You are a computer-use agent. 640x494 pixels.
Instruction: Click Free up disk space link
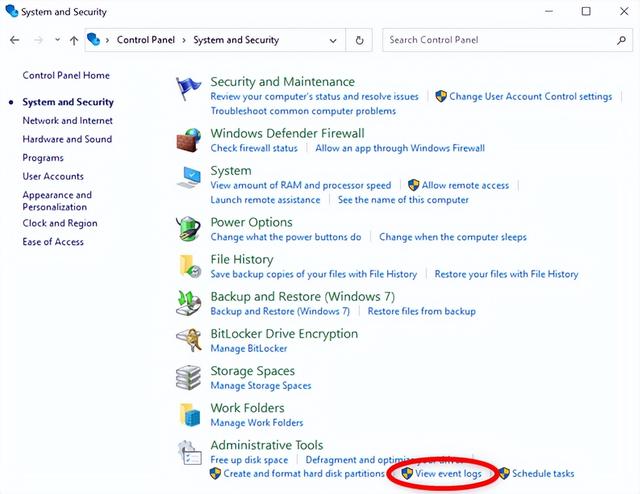(249, 460)
